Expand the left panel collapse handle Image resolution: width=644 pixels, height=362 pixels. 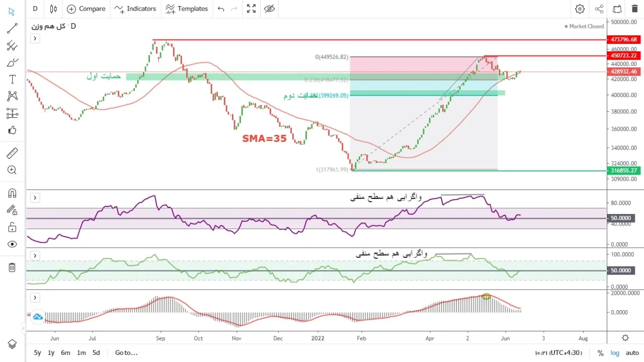click(x=24, y=328)
